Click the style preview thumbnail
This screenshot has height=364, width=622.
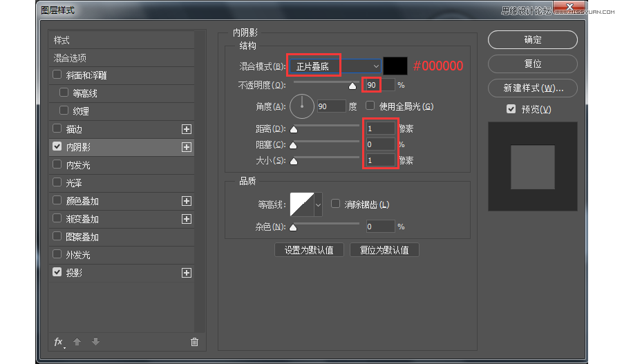[x=532, y=166]
